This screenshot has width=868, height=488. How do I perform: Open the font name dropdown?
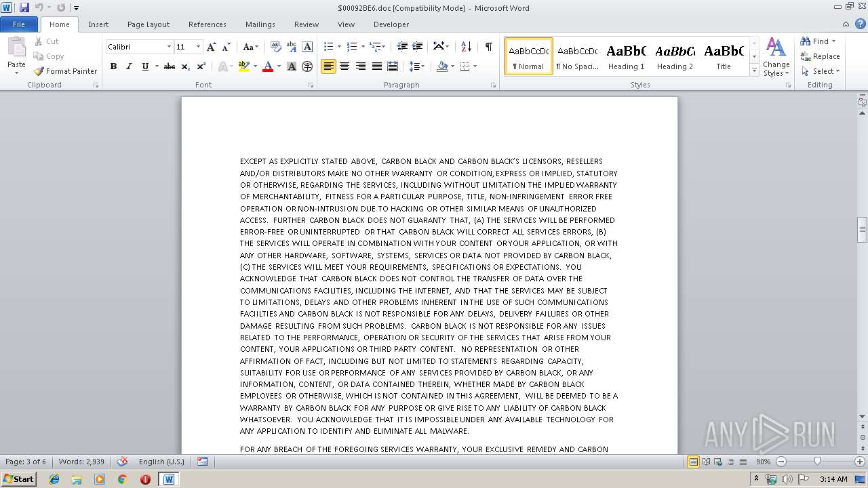pyautogui.click(x=169, y=47)
